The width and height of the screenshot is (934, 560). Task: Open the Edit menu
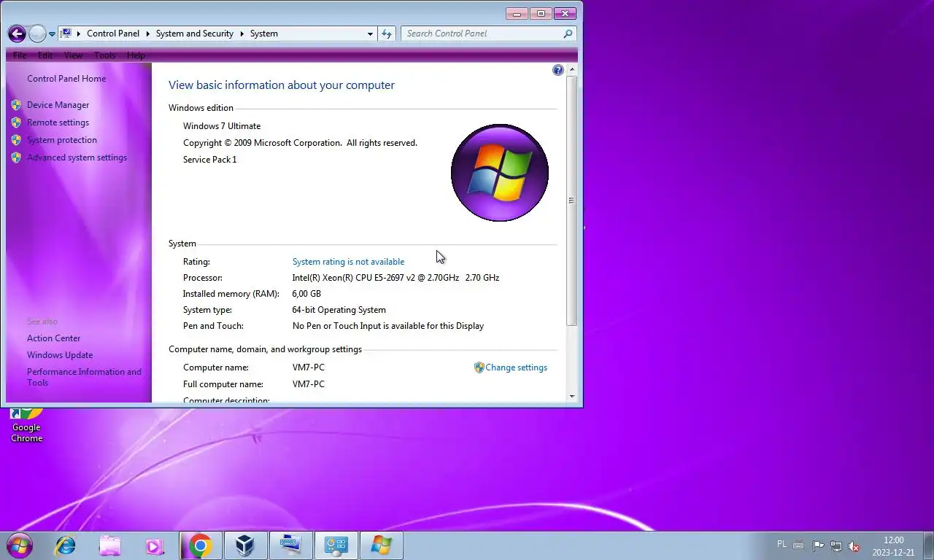coord(45,55)
